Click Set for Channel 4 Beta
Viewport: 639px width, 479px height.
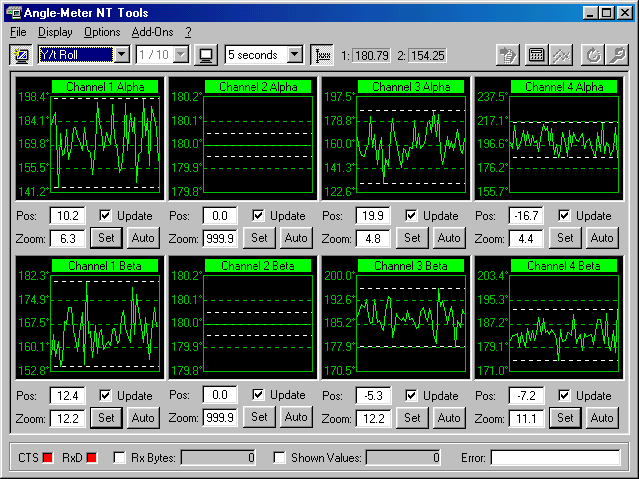(565, 418)
